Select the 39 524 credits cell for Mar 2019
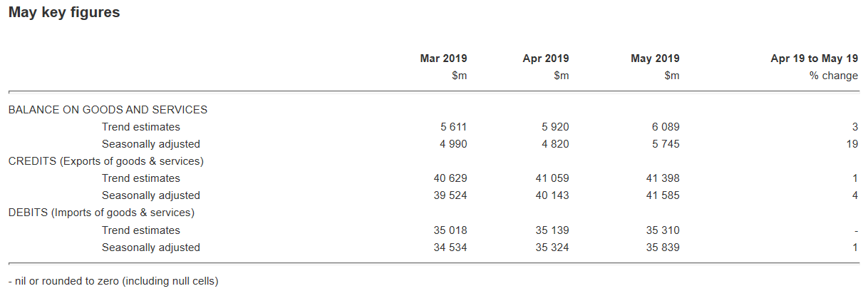This screenshot has width=868, height=296. 450,195
